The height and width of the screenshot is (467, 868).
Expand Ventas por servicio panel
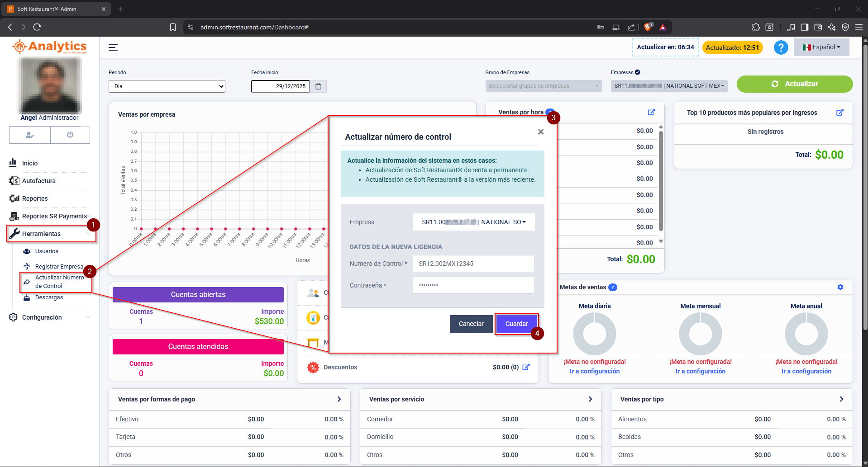coord(590,399)
